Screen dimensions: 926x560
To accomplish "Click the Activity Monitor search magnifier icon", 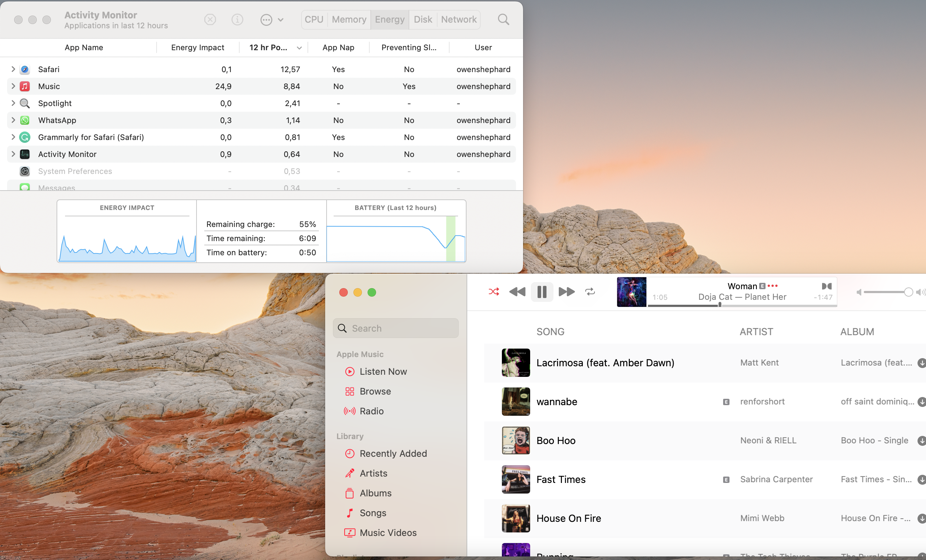I will (x=503, y=19).
